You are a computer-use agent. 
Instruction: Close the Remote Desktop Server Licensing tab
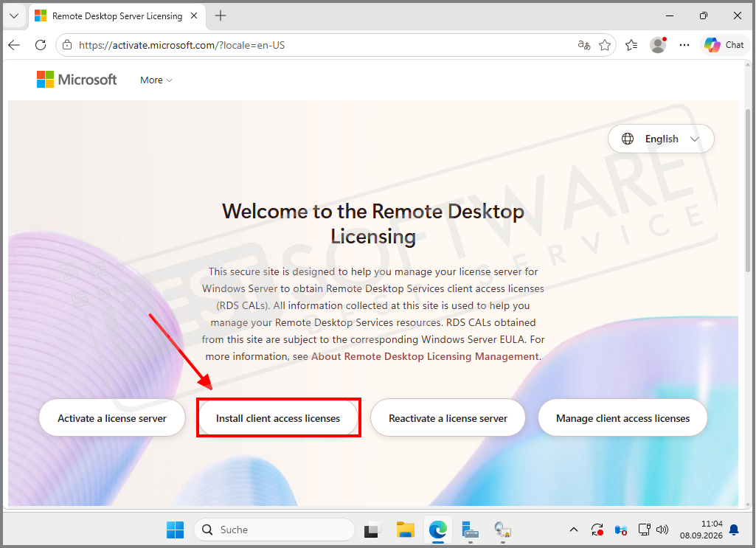pyautogui.click(x=194, y=16)
